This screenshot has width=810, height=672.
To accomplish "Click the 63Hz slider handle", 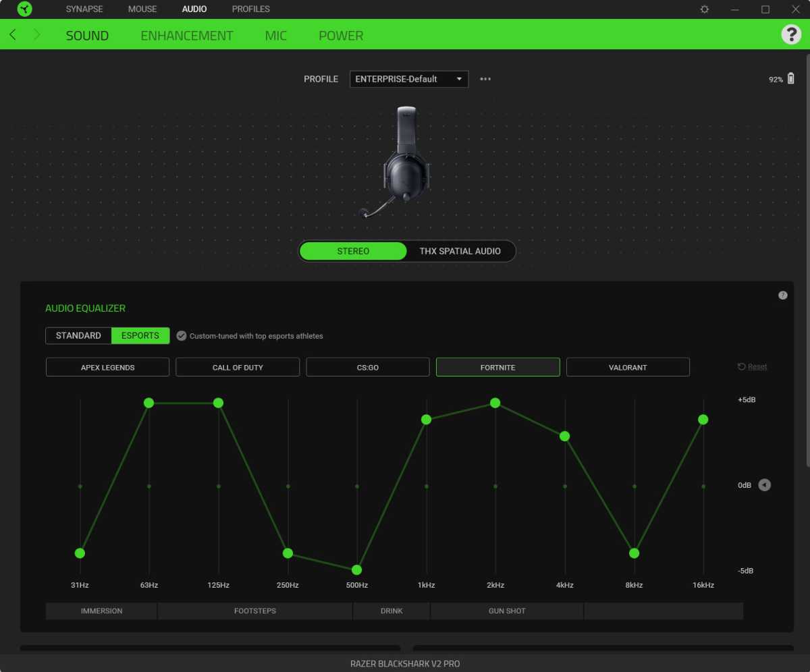I will [149, 403].
